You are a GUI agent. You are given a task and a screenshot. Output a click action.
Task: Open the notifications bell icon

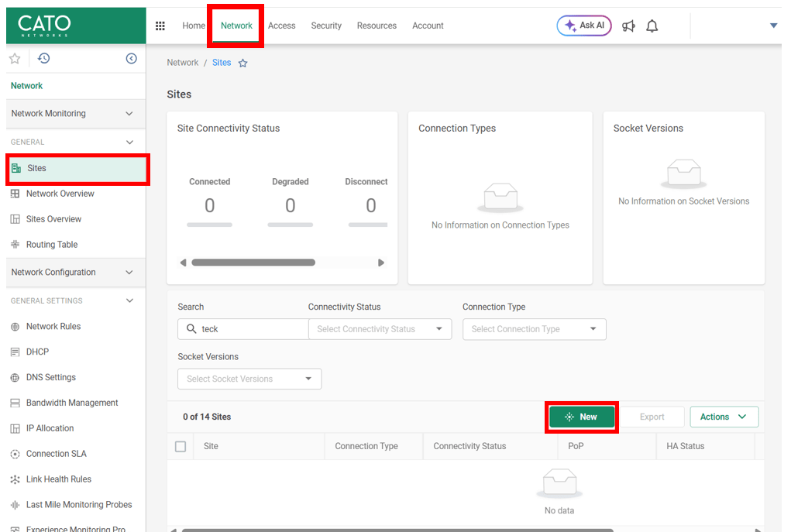(x=652, y=26)
